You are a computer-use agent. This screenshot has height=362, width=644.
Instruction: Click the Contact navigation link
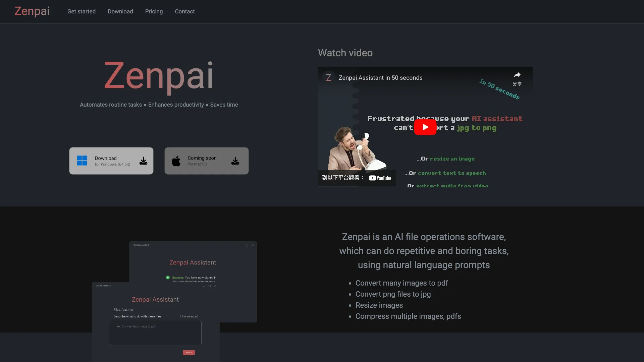click(185, 11)
